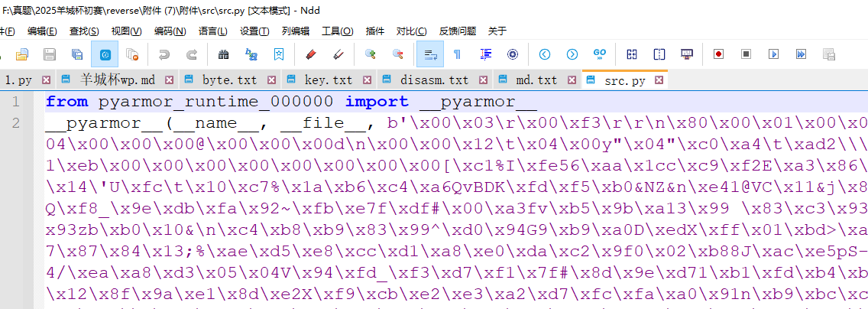The height and width of the screenshot is (309, 868).
Task: Click the Save All icon
Action: coord(77,54)
